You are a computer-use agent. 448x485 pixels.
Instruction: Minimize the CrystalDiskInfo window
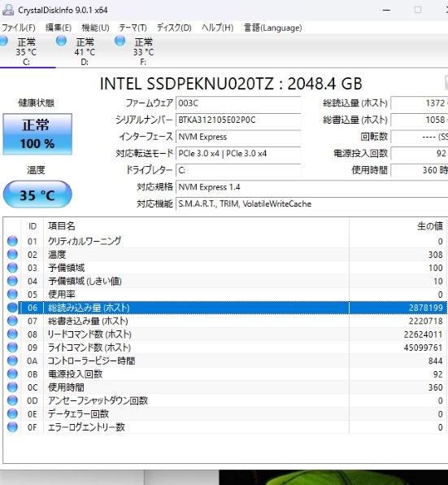point(386,10)
